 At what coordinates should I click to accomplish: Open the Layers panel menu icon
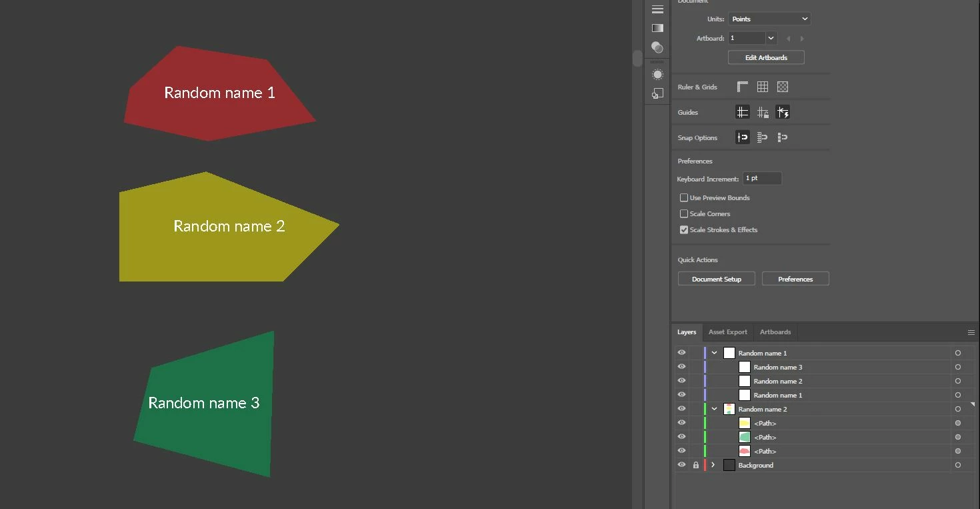pyautogui.click(x=971, y=332)
